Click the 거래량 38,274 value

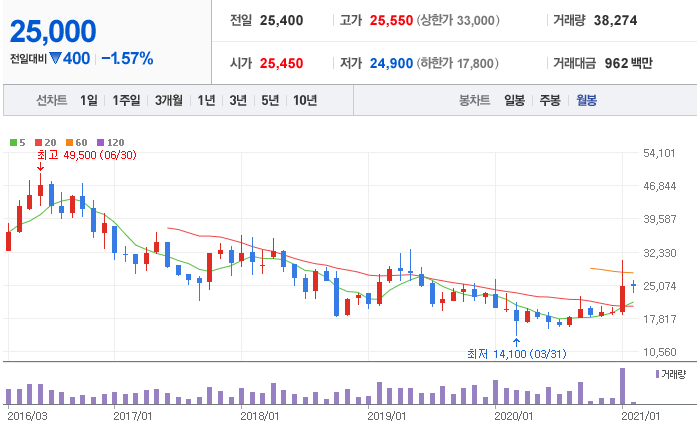click(615, 20)
